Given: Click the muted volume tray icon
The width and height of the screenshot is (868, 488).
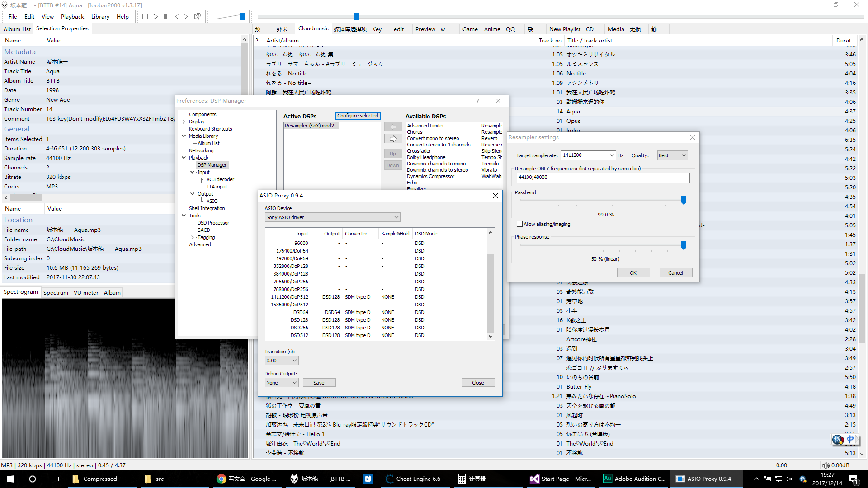Looking at the screenshot, I should (789, 479).
